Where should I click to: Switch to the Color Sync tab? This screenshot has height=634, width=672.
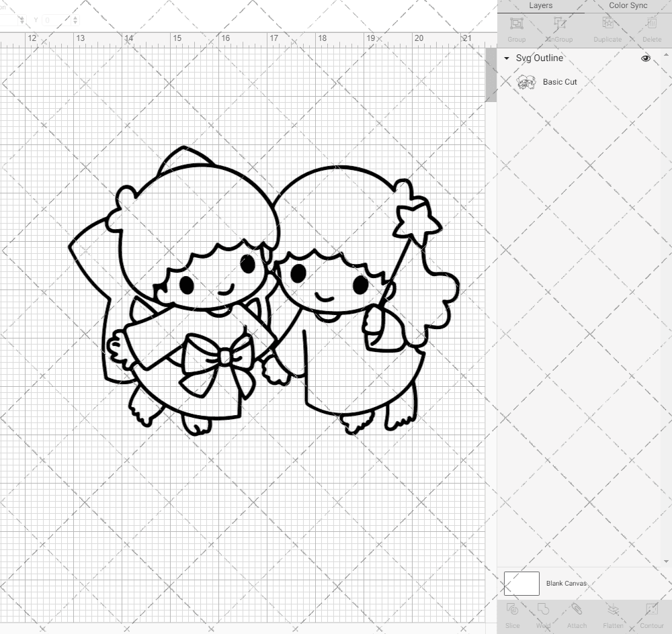(x=628, y=5)
